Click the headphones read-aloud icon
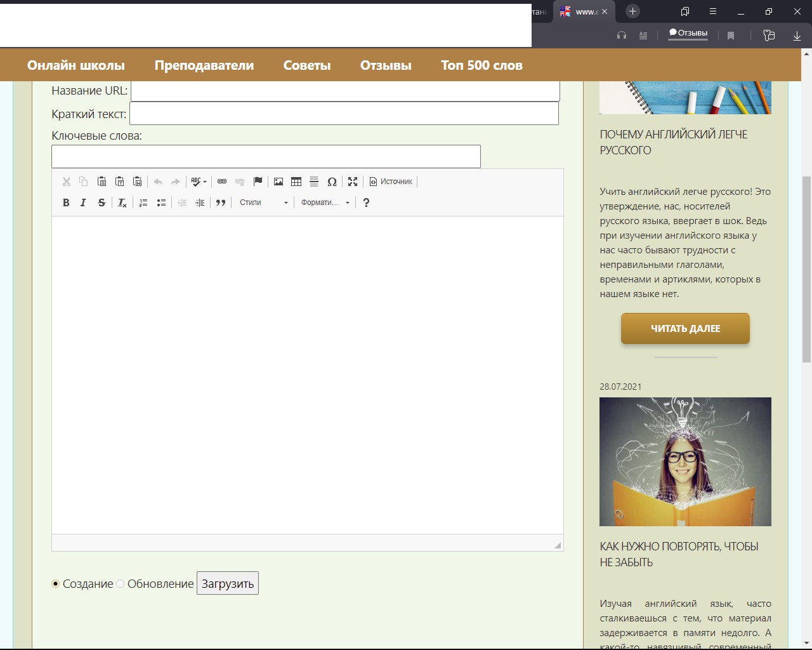 click(622, 36)
